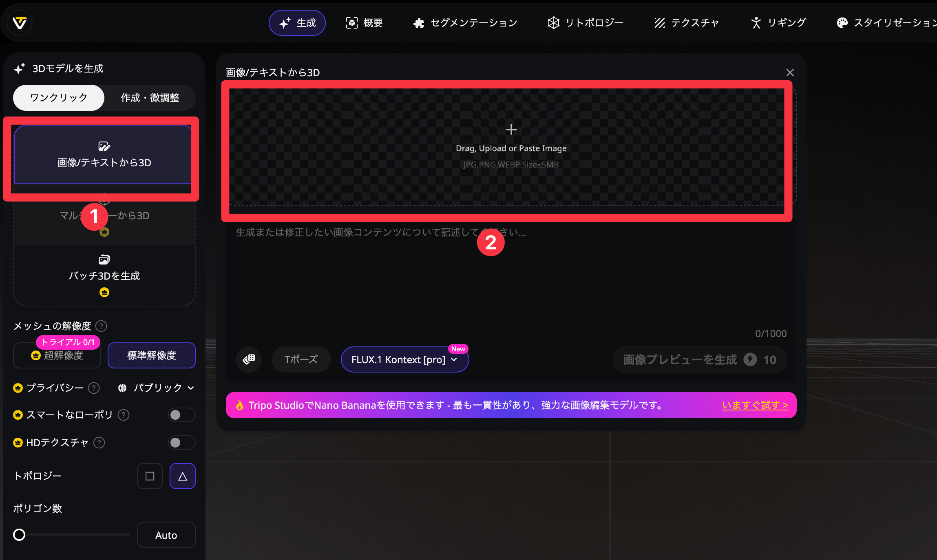Switch to the Segmentation tab
The height and width of the screenshot is (560, 937).
[465, 23]
